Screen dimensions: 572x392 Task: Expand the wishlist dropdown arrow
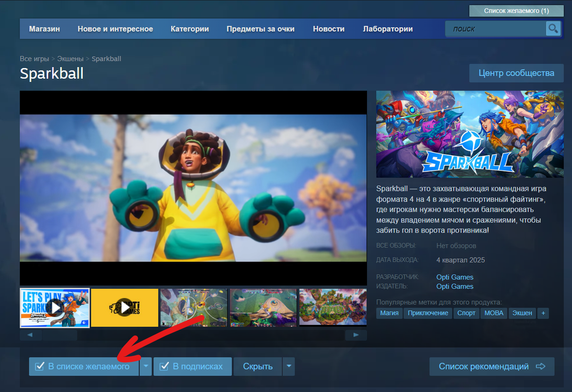click(146, 366)
